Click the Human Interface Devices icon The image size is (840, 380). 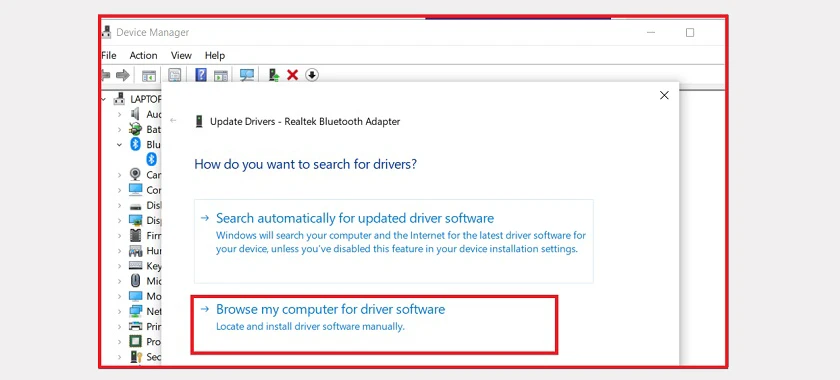point(136,250)
